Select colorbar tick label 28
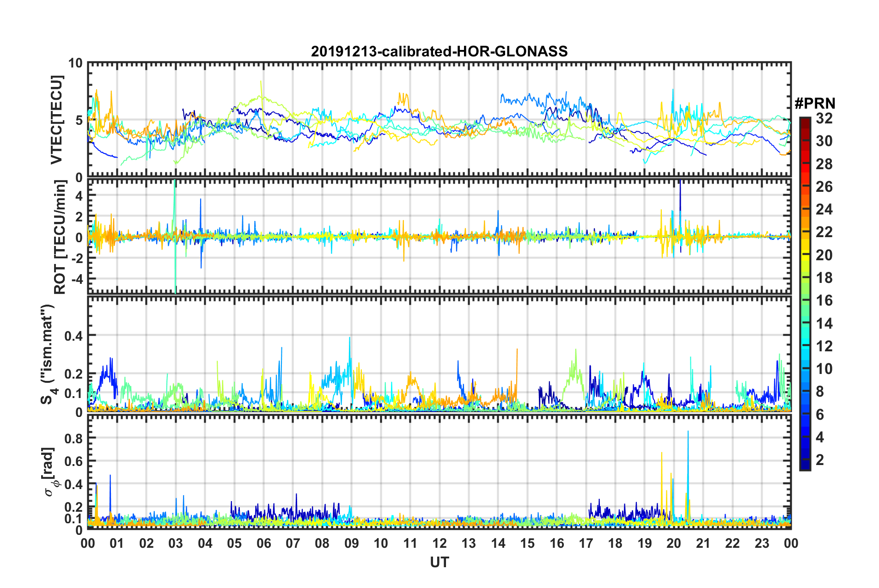 pyautogui.click(x=824, y=164)
